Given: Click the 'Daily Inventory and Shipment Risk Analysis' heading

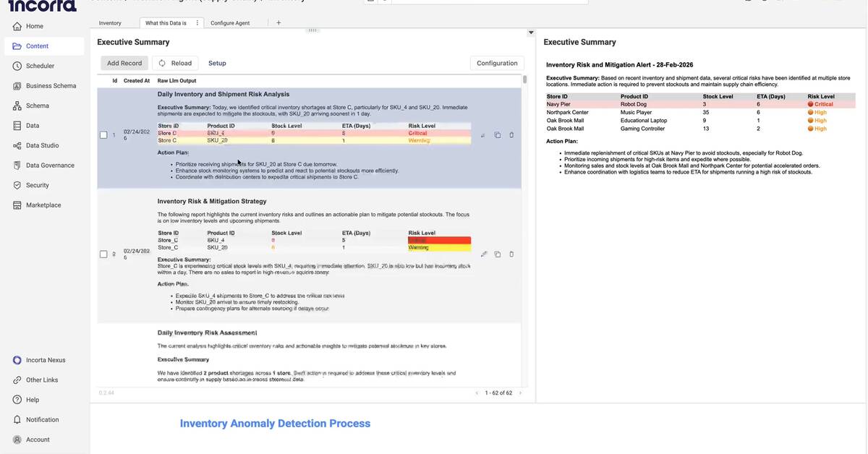Looking at the screenshot, I should click(x=224, y=94).
